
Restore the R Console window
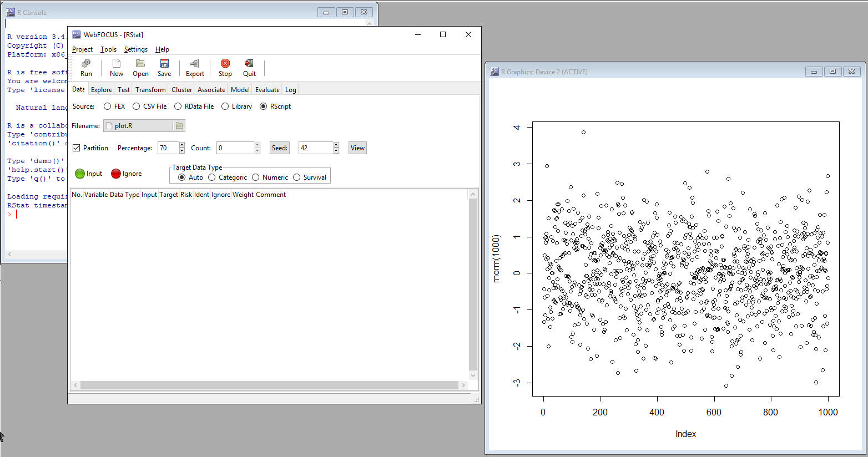pos(345,12)
